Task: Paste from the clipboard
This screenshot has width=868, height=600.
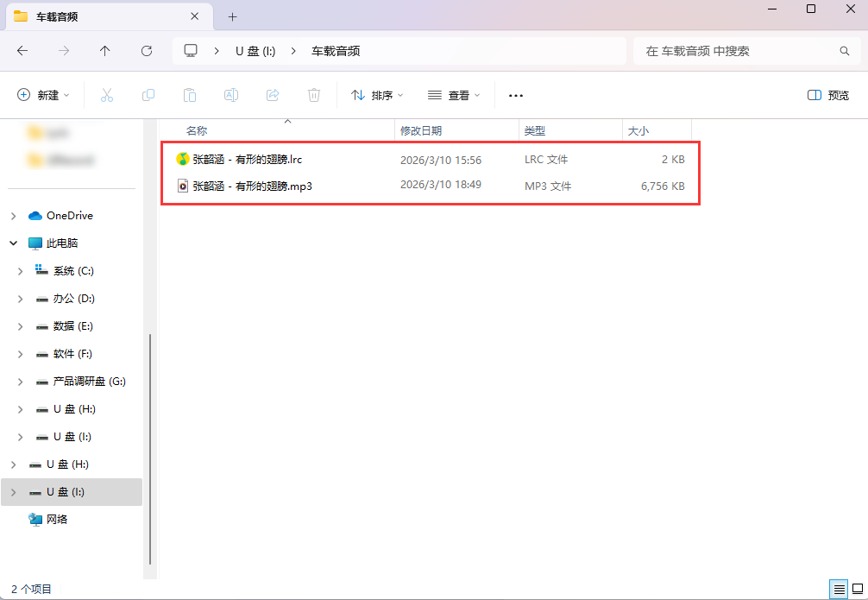Action: click(190, 95)
